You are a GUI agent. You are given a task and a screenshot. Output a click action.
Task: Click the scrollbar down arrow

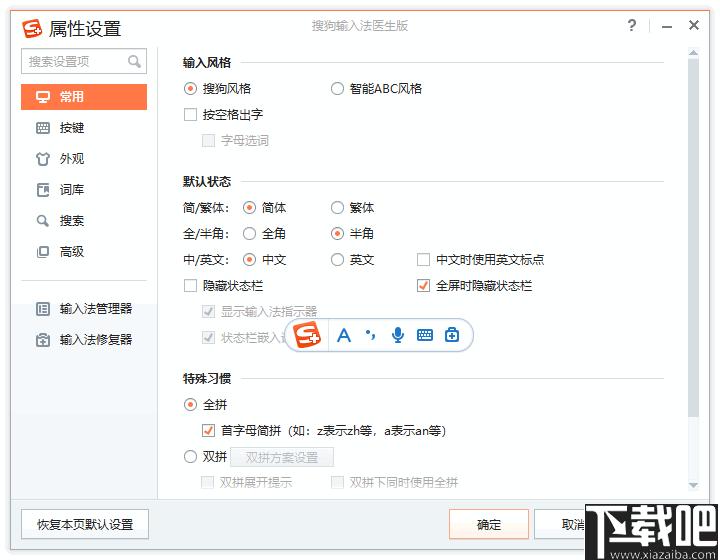[693, 486]
